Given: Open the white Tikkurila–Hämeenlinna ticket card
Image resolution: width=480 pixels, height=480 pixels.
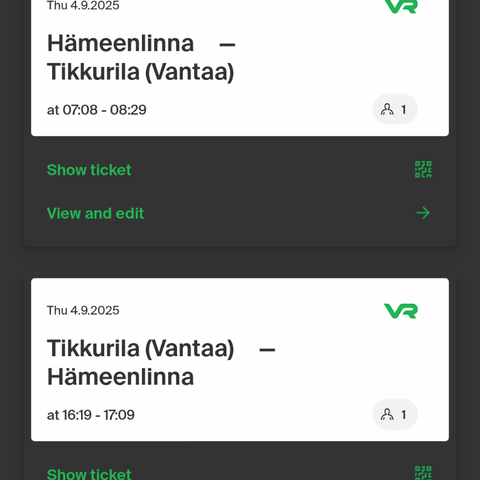Looking at the screenshot, I should tap(240, 360).
